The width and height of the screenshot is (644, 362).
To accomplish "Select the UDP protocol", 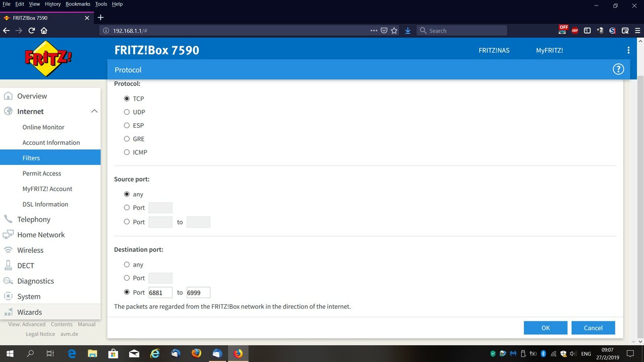I will [x=127, y=112].
